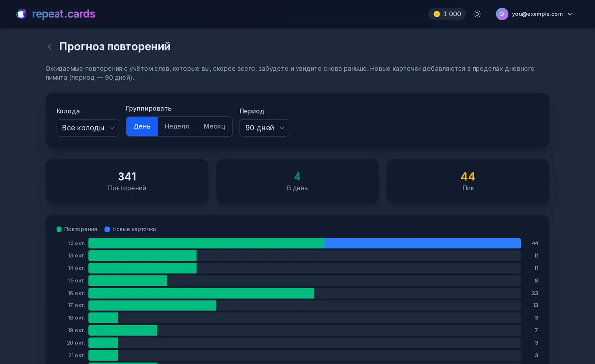This screenshot has height=364, width=595.
Task: Click the value 13 beside the 17 окт. bar
Action: coord(535,305)
